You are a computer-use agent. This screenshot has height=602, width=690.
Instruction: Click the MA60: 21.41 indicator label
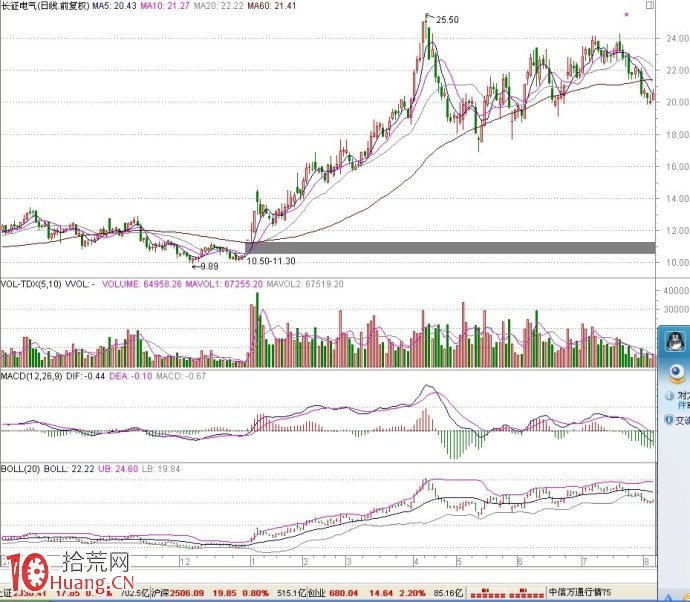[x=272, y=6]
